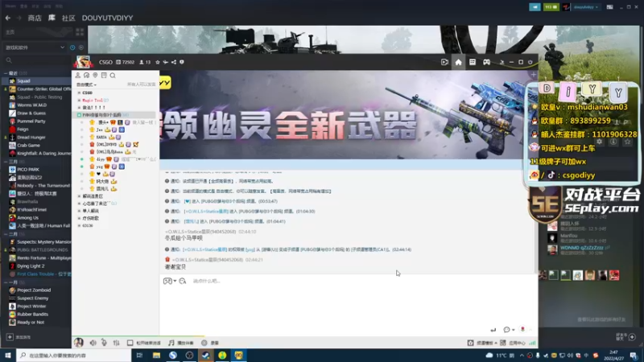
Task: Click the O.W.L.S=Statice user link in notice
Action: pyautogui.click(x=205, y=212)
